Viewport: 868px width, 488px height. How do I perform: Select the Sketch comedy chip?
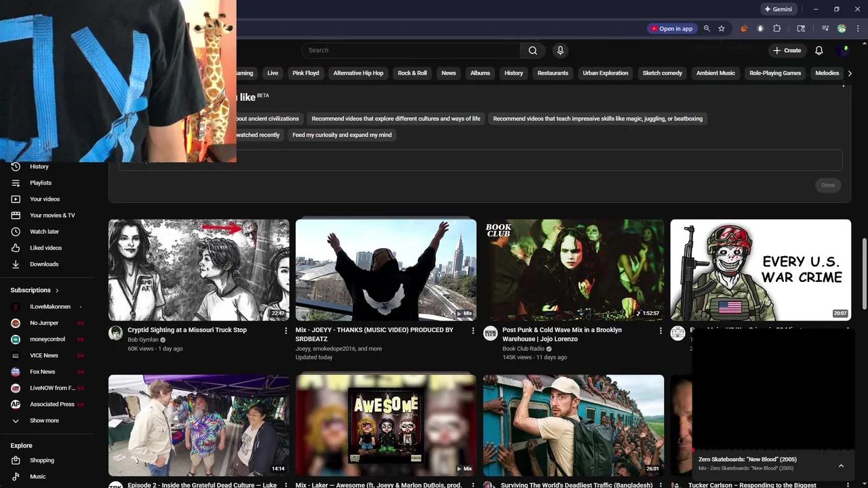662,73
